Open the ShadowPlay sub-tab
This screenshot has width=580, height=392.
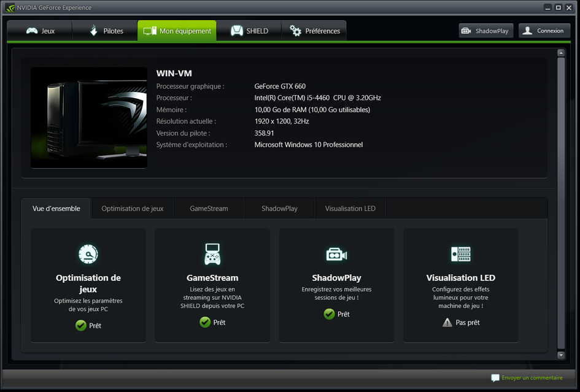coord(279,209)
